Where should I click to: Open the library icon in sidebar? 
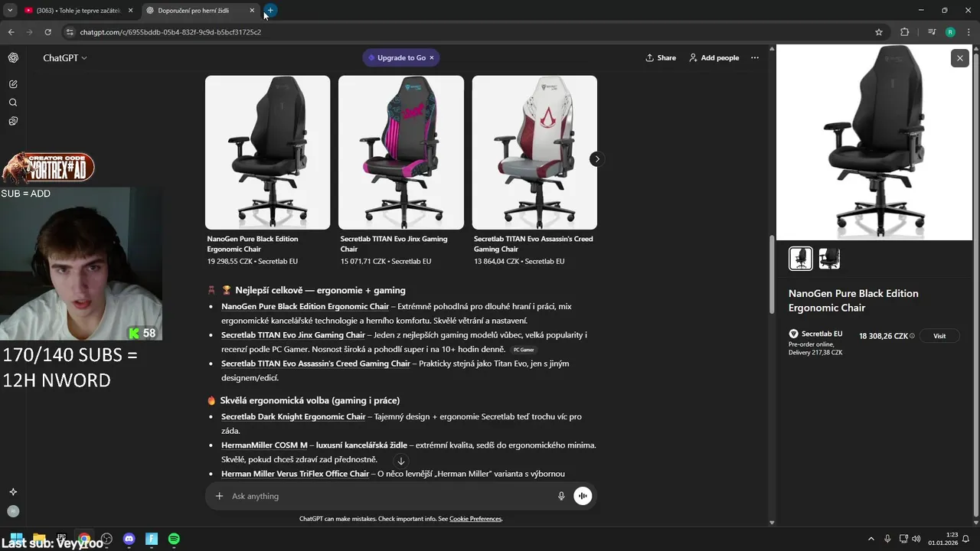[x=13, y=121]
